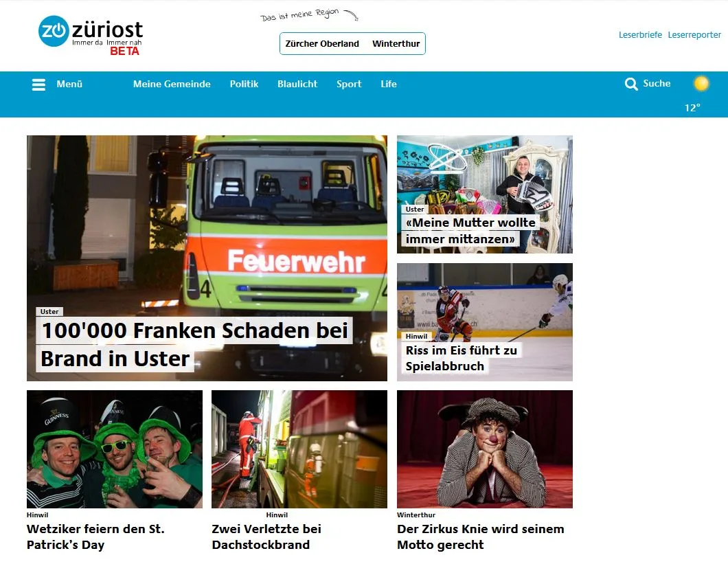Click Winterthur tag above the Zirkus Knie headline
This screenshot has width=728, height=575.
click(x=416, y=515)
